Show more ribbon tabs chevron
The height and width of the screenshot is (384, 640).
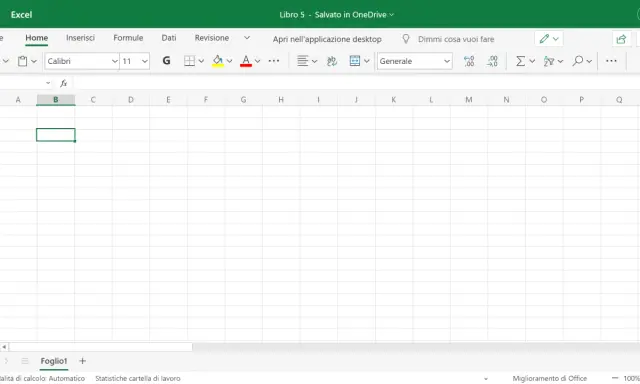(247, 38)
